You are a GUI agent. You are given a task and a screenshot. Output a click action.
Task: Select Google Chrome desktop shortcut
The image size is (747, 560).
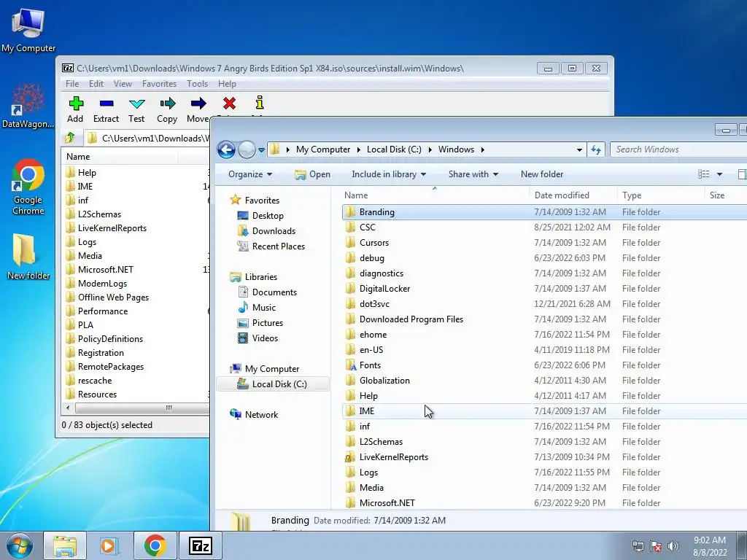click(x=28, y=187)
